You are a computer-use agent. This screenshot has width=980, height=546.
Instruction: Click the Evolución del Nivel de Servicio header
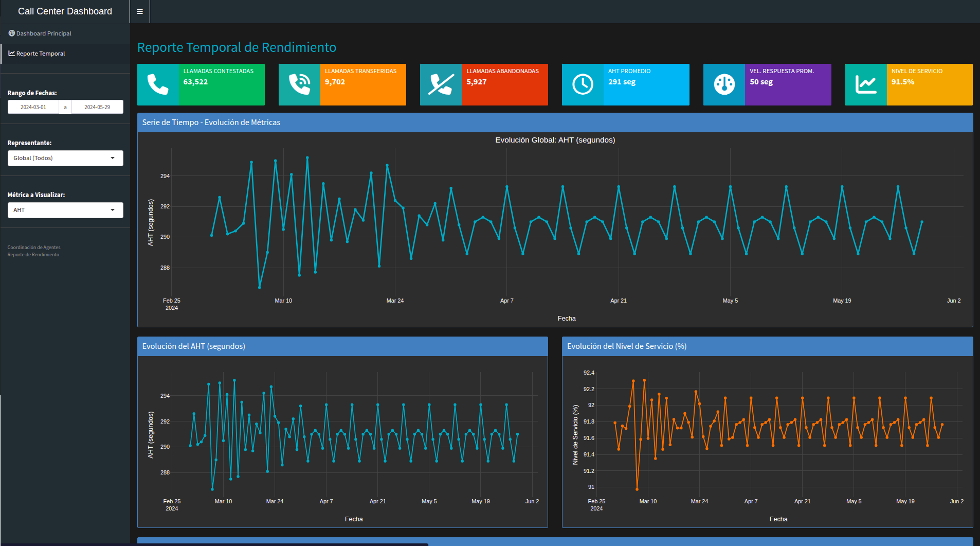pos(627,346)
